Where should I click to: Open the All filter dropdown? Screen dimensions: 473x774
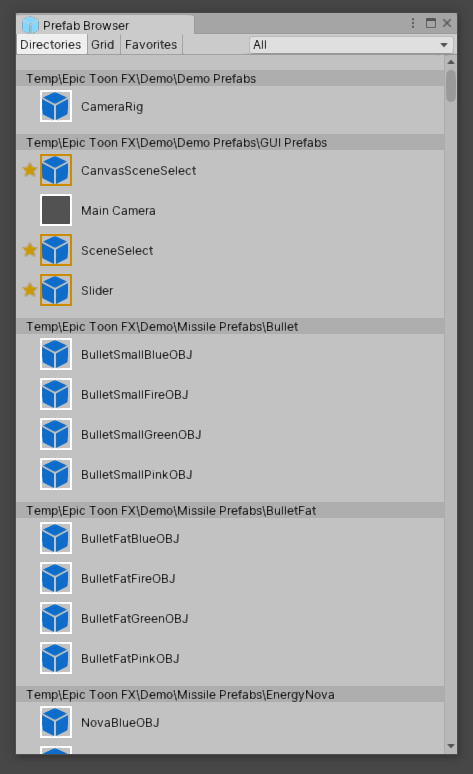(x=351, y=45)
